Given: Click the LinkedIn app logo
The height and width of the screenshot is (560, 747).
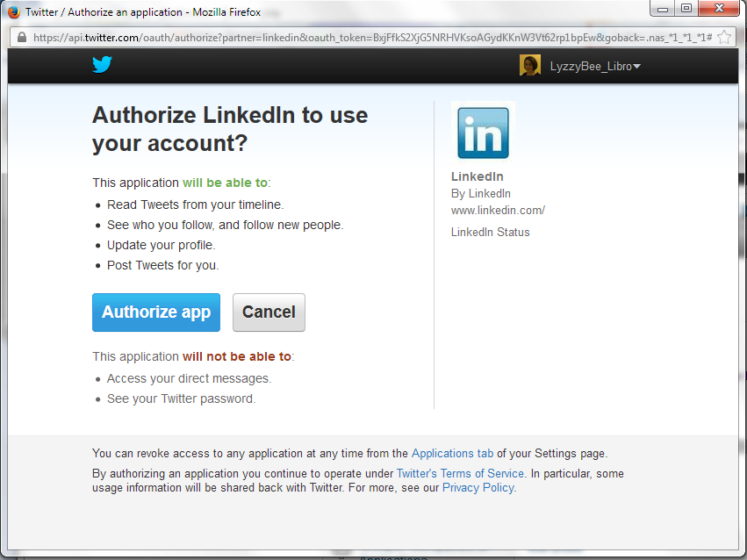Looking at the screenshot, I should pyautogui.click(x=483, y=133).
